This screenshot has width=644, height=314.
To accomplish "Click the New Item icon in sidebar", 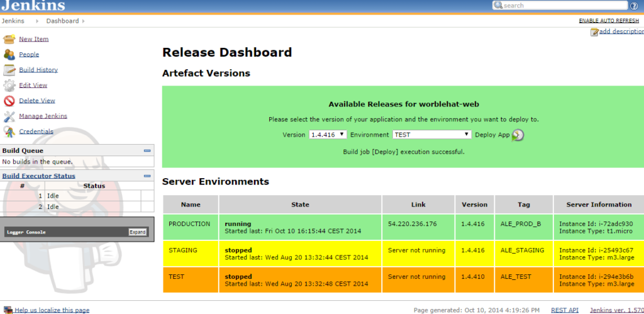I will click(9, 39).
